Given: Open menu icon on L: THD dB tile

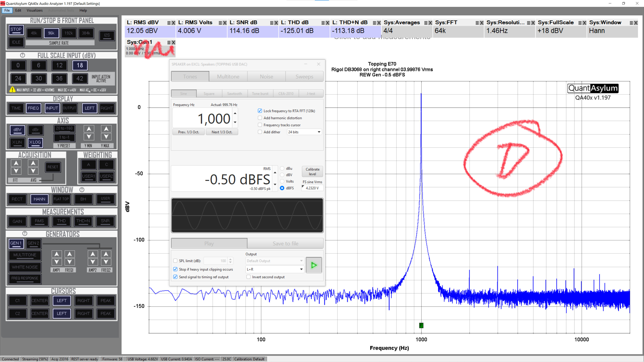Looking at the screenshot, I should [323, 23].
